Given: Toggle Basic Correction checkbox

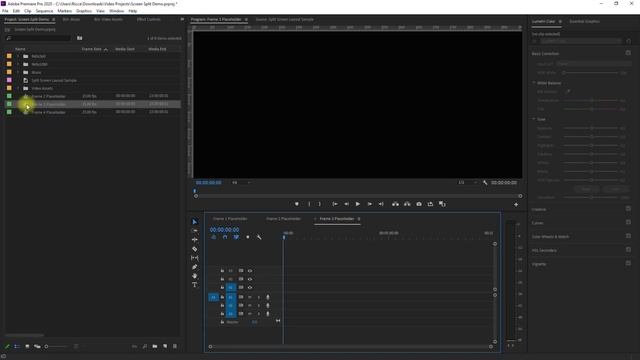Looking at the screenshot, I should pos(628,53).
